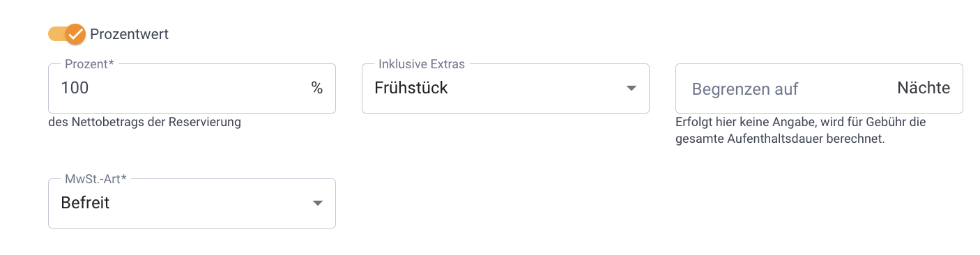Click hint text about gesamte Aufenthaltsdauer

801,130
